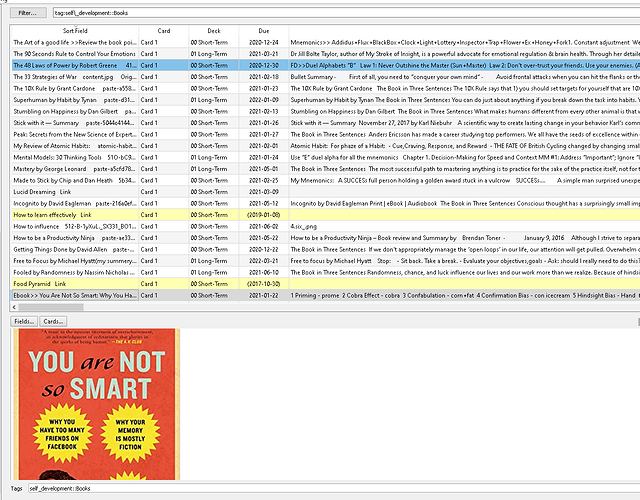640x500 pixels.
Task: Click the You Are Not So Smart book cover
Action: (96, 404)
